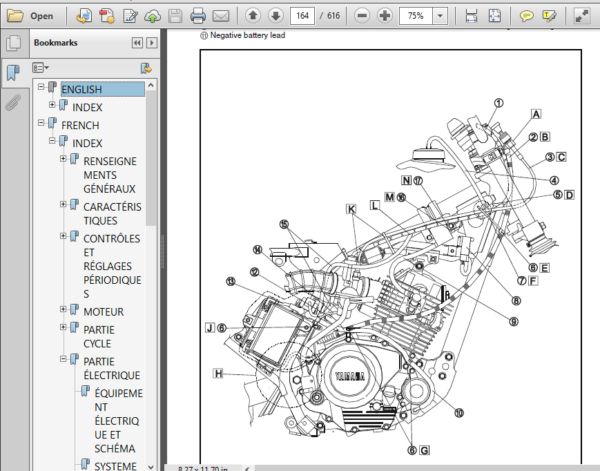Click bookmarks scrollbar up arrow
Screen dimensions: 600x471
coord(151,85)
